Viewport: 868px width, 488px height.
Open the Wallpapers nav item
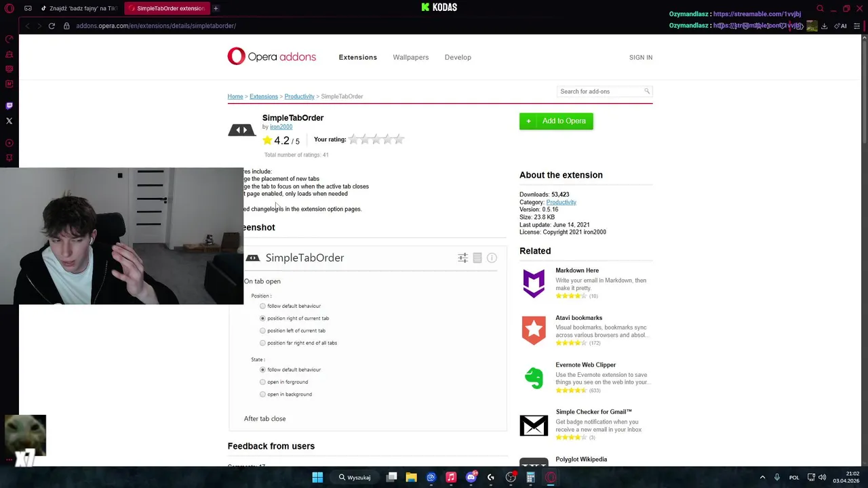coord(411,57)
